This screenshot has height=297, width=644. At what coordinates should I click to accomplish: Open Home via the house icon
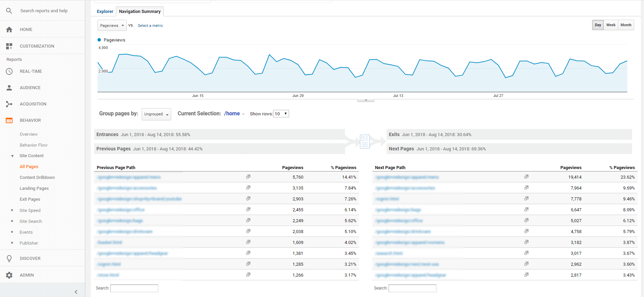[x=9, y=30]
